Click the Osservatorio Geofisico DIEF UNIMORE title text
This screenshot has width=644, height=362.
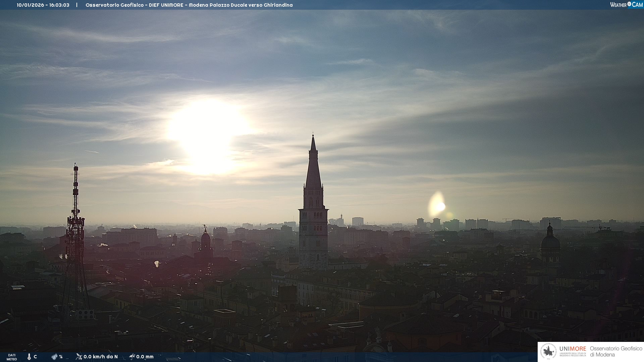pyautogui.click(x=189, y=5)
